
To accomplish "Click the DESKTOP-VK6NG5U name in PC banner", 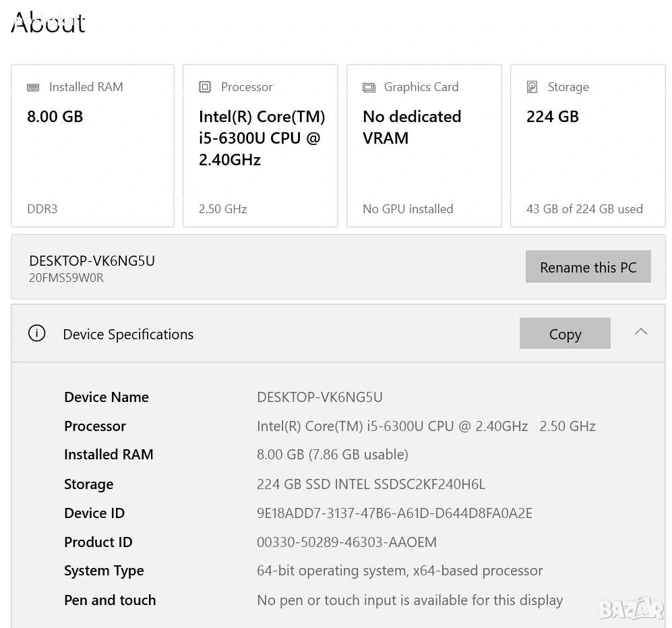I will (x=92, y=261).
